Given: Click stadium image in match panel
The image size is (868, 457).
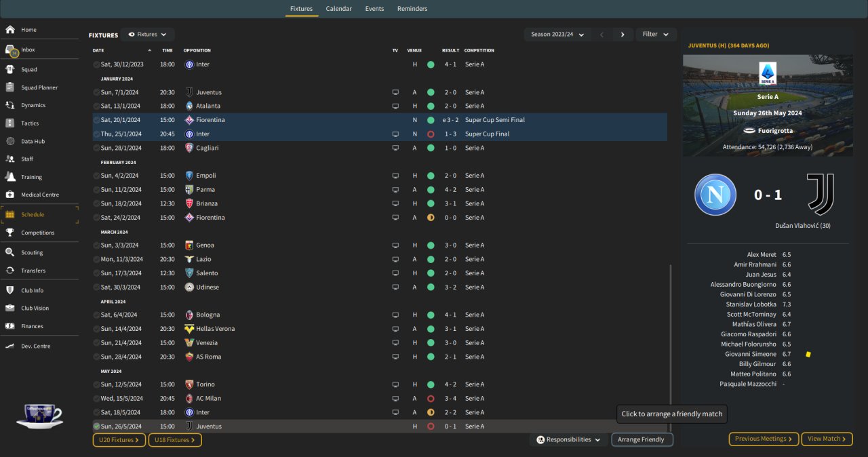Looking at the screenshot, I should click(x=768, y=106).
